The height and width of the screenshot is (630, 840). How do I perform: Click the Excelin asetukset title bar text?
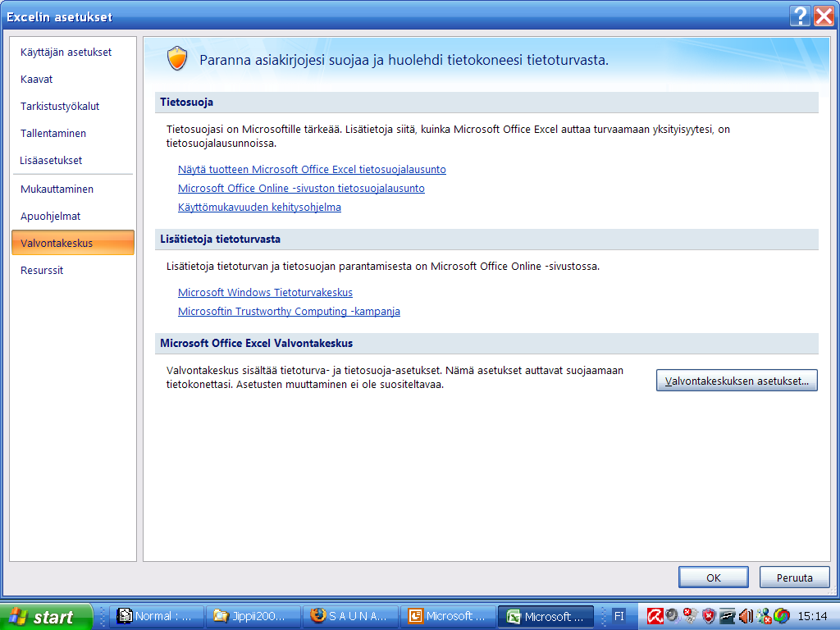[59, 16]
